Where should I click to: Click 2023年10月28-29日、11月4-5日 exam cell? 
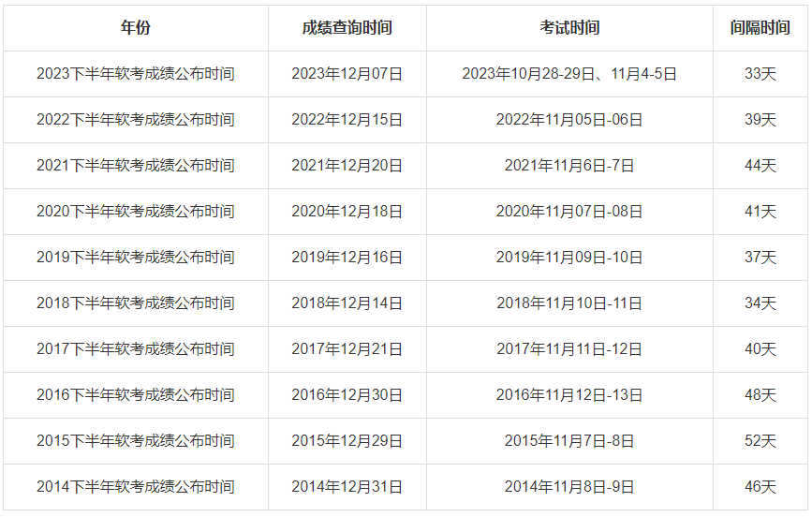coord(569,74)
